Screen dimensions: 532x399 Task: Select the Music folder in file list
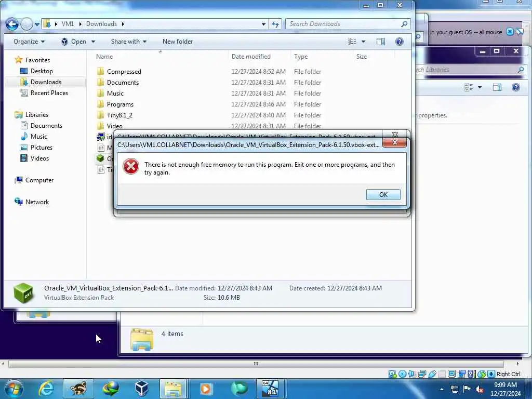coord(115,94)
